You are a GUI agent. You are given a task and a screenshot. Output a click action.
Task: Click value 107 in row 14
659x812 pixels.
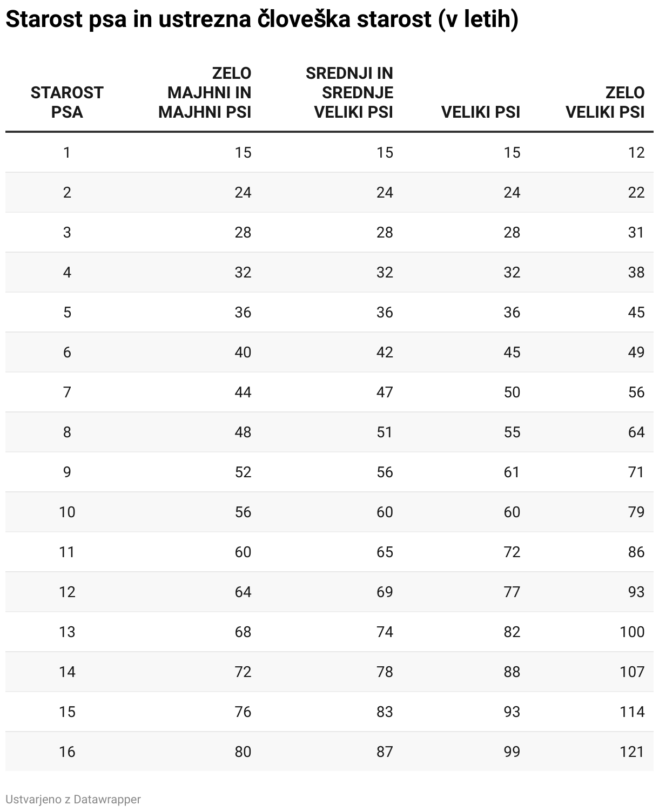632,672
